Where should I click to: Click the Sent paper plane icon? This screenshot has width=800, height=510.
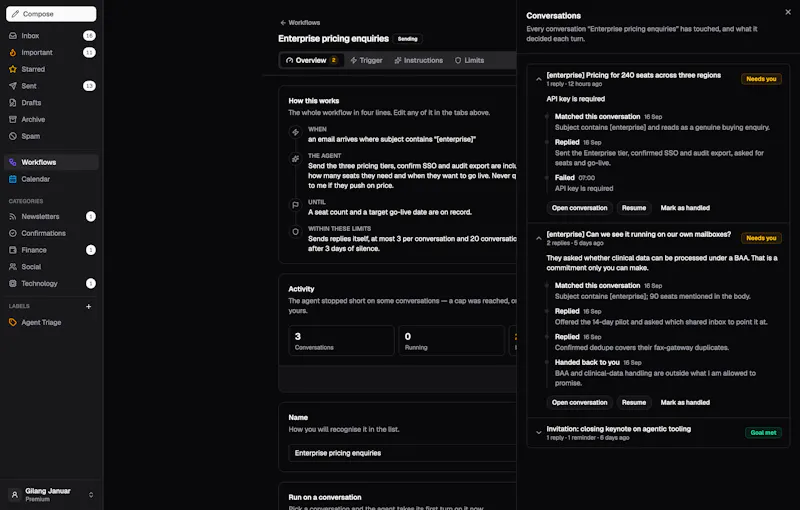[13, 86]
